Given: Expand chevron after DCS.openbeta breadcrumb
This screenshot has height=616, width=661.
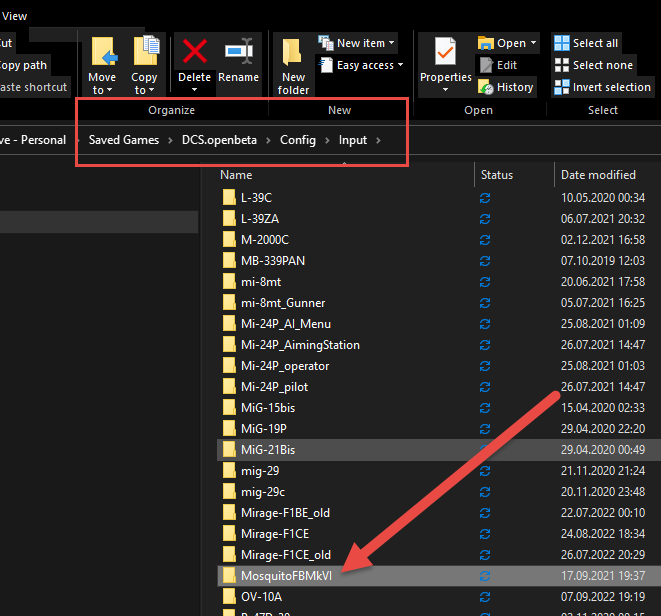Looking at the screenshot, I should click(x=268, y=140).
